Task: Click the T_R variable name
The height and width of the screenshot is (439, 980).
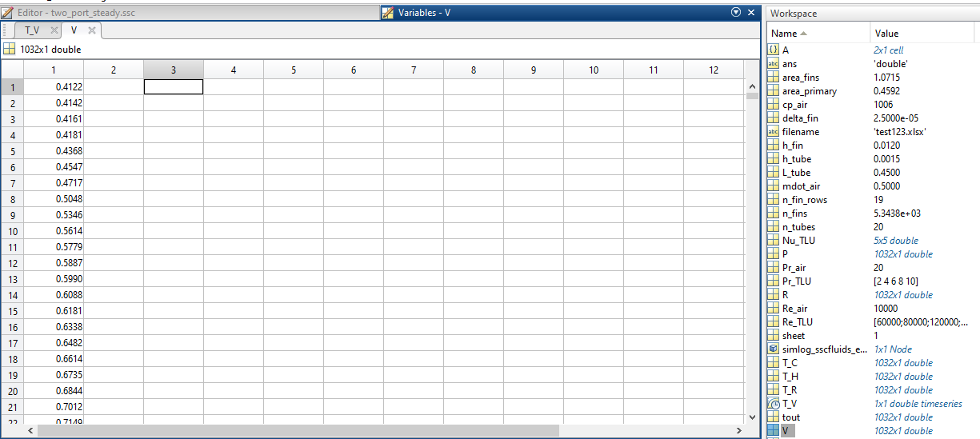Action: [790, 389]
